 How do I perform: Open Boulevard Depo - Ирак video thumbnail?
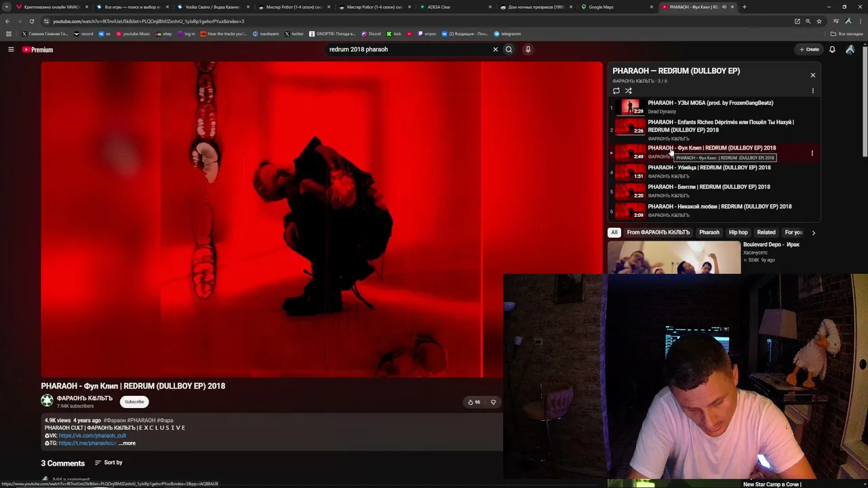(x=674, y=258)
